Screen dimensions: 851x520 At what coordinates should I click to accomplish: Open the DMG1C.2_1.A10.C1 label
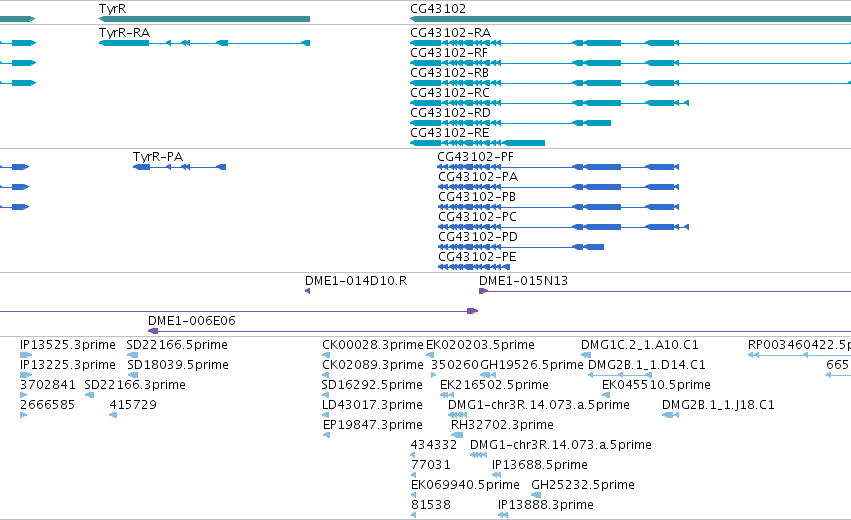[639, 345]
